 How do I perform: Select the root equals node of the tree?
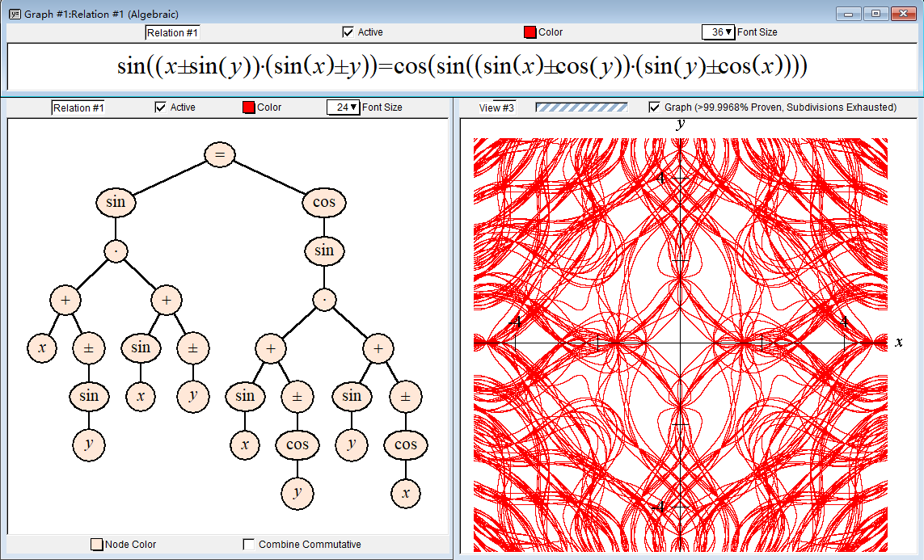[220, 155]
